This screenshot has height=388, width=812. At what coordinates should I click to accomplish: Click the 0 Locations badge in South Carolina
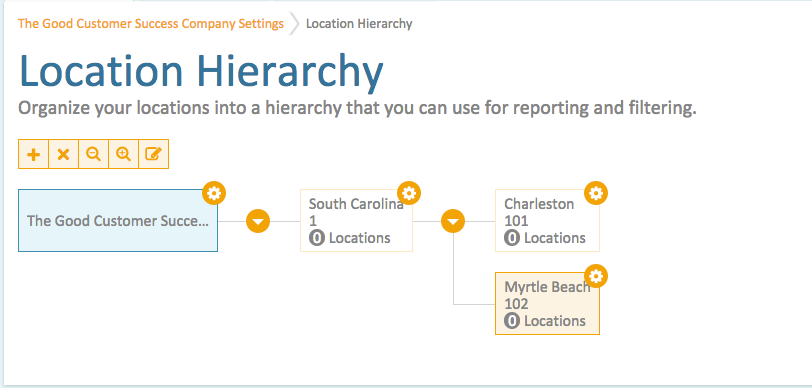pos(316,238)
